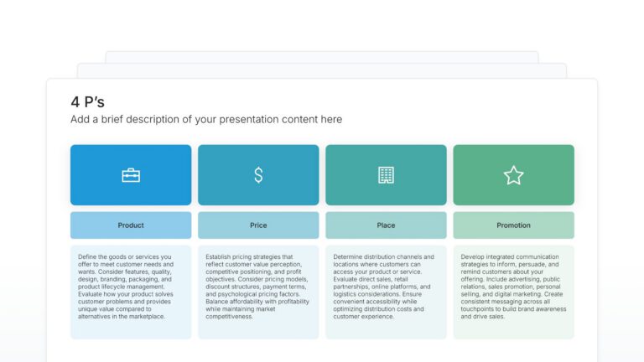Select the building icon for Place
Image resolution: width=644 pixels, height=362 pixels.
(x=386, y=175)
